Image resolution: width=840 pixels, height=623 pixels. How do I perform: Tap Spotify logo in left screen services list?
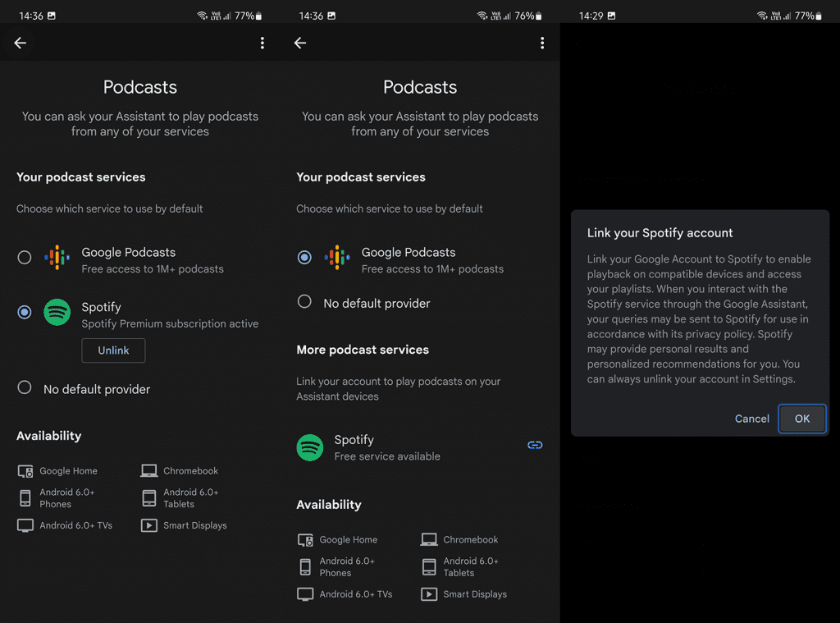pyautogui.click(x=57, y=312)
